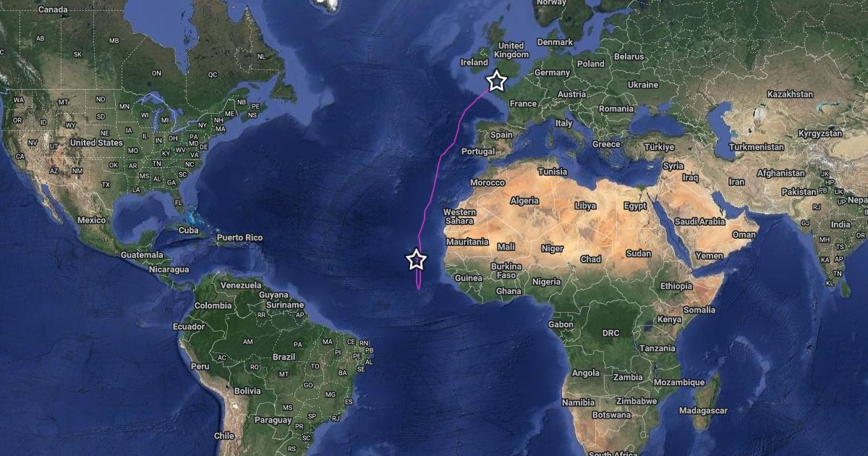Select the Mexico country label

coord(91,220)
